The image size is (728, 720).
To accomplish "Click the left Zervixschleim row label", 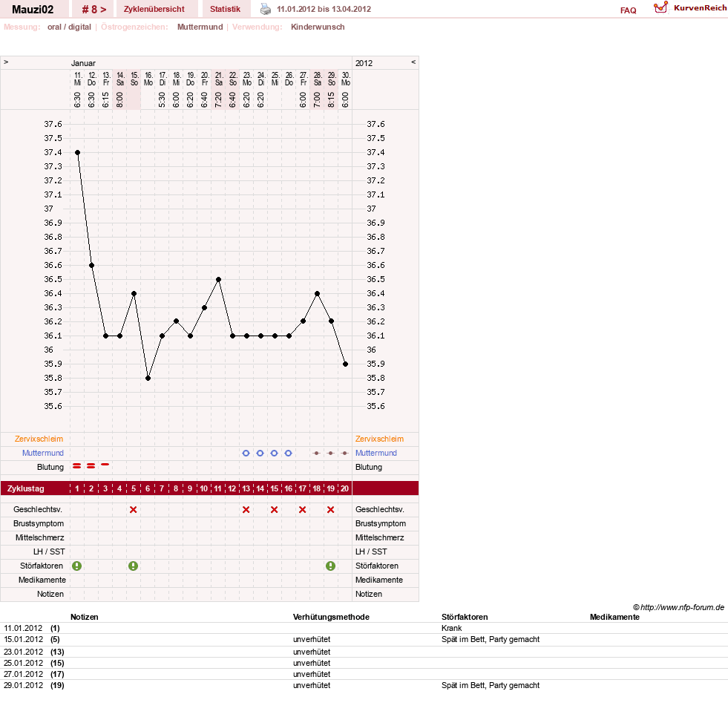I will point(39,439).
